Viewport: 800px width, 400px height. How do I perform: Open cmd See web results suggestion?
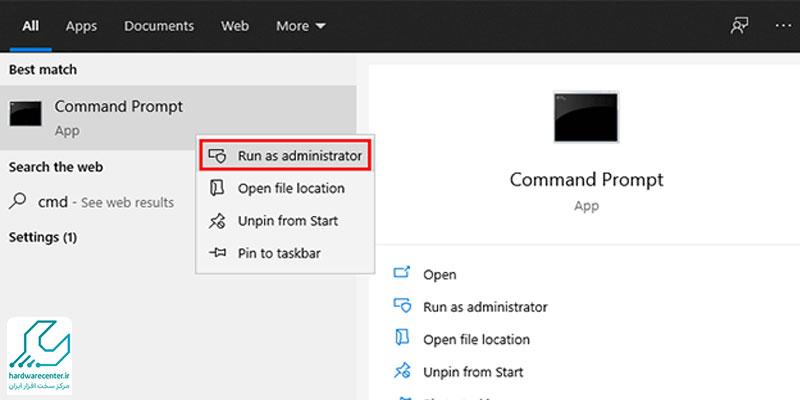(x=105, y=202)
